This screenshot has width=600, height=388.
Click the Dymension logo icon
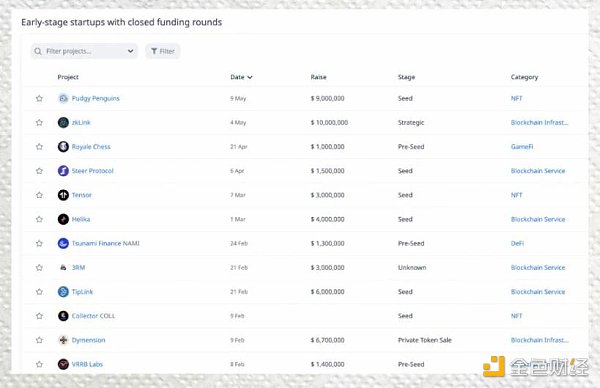[x=63, y=340]
